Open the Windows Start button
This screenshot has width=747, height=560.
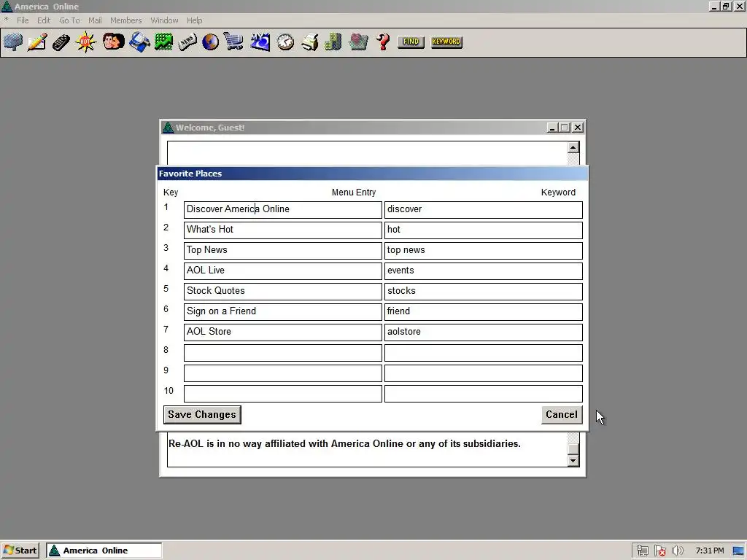(x=20, y=551)
